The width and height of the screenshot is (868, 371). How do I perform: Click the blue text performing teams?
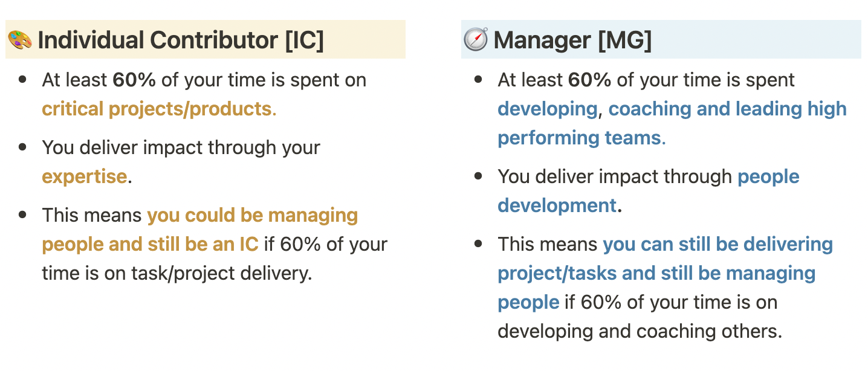coord(579,138)
